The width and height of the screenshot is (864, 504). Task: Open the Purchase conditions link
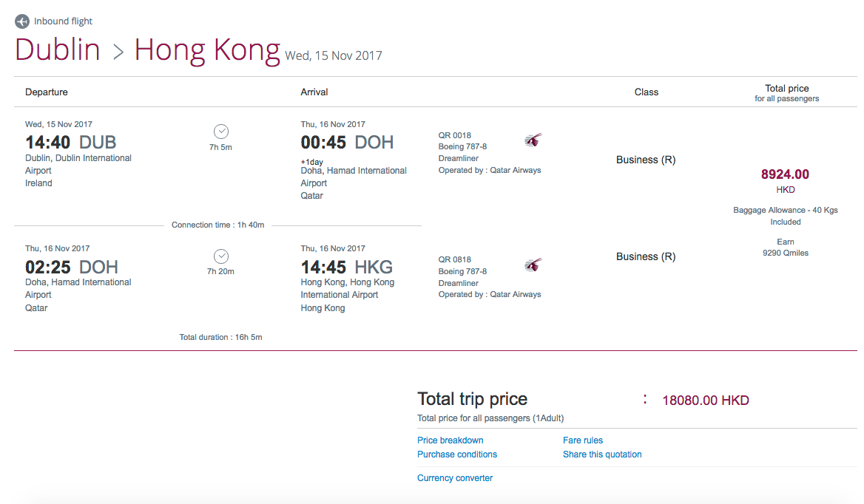click(456, 454)
